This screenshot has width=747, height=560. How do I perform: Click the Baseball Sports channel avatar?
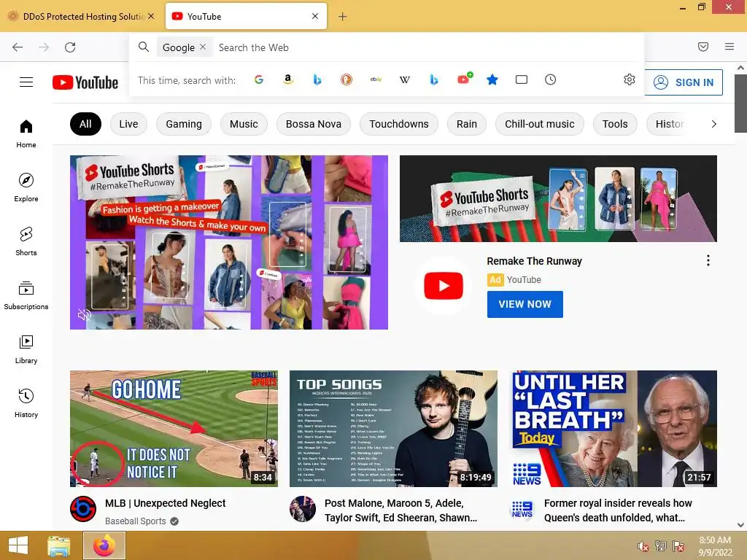[x=83, y=509]
